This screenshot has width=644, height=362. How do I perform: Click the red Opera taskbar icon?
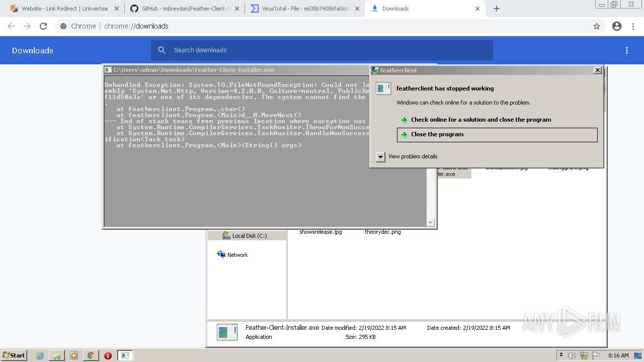coord(108,355)
